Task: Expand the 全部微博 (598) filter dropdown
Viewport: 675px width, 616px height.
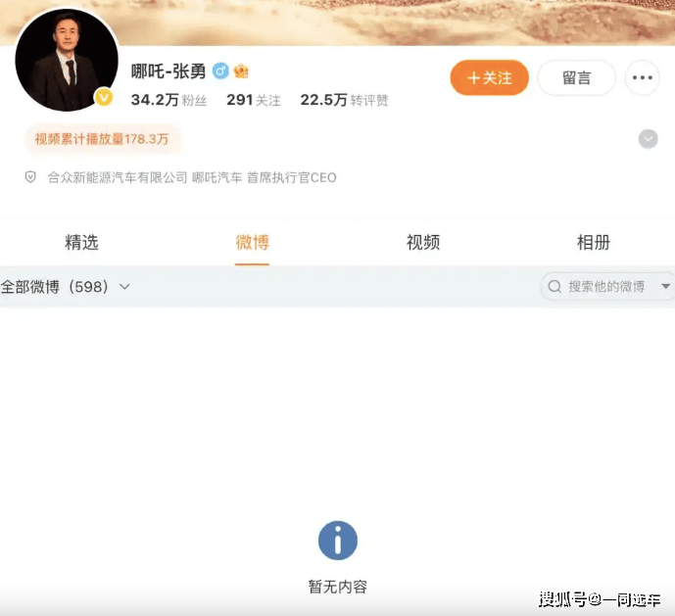Action: pos(65,287)
